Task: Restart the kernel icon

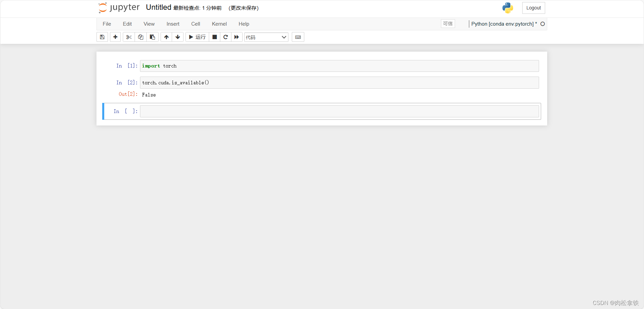Action: coord(226,37)
